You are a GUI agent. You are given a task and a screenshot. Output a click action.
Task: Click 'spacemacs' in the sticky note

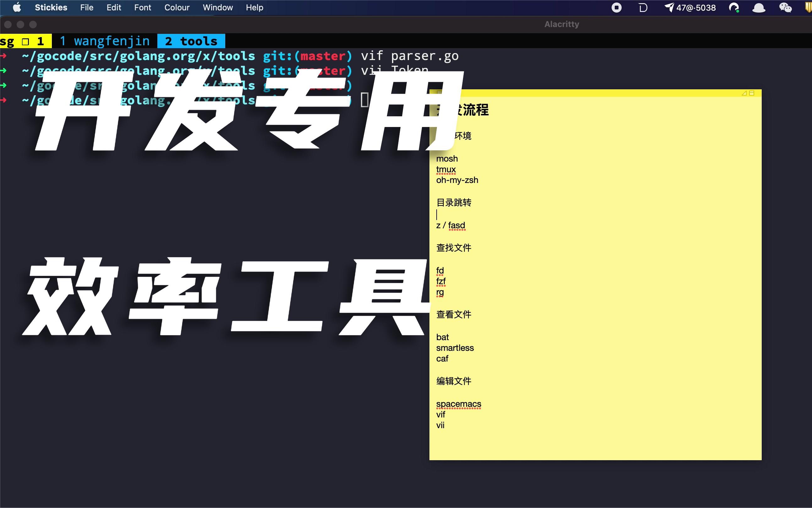pyautogui.click(x=459, y=404)
